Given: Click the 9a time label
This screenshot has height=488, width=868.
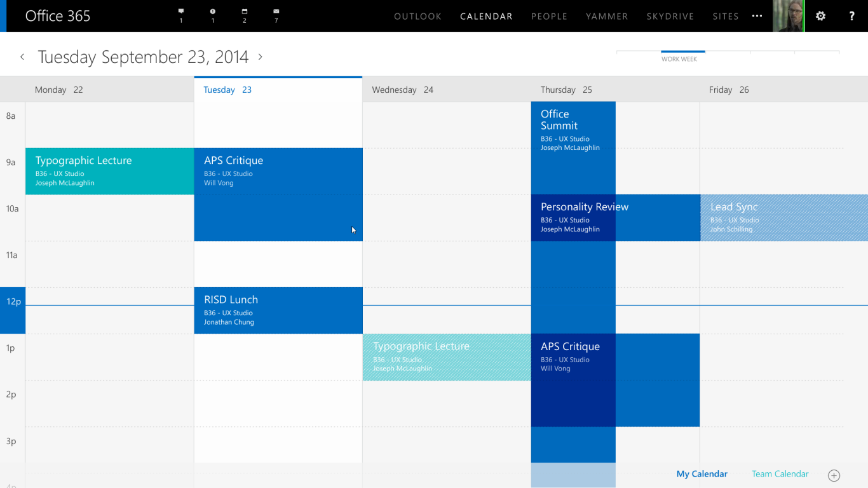Looking at the screenshot, I should (11, 162).
